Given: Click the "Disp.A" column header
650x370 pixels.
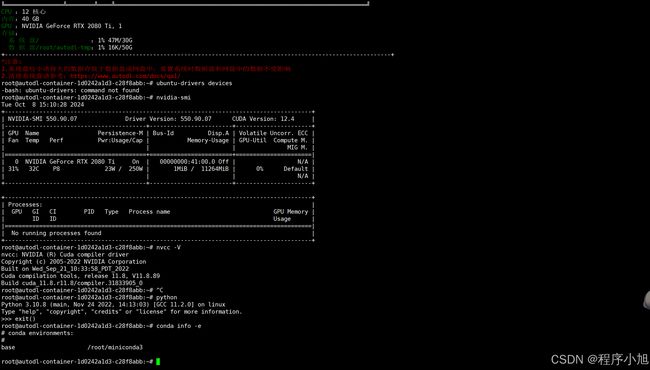Looking at the screenshot, I should tap(218, 133).
